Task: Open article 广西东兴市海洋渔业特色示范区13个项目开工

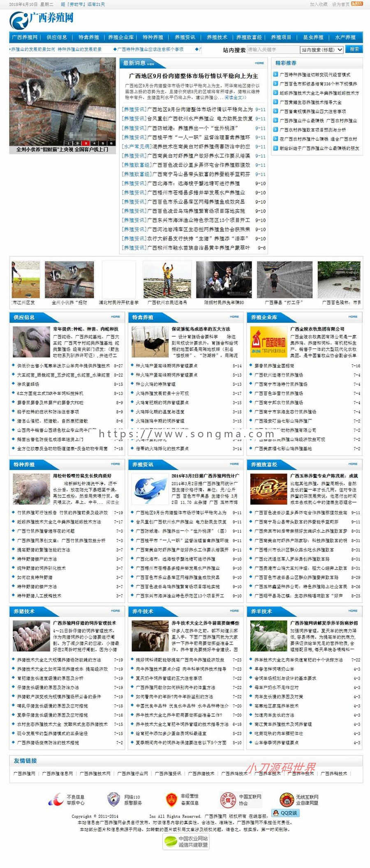Action: pyautogui.click(x=199, y=220)
